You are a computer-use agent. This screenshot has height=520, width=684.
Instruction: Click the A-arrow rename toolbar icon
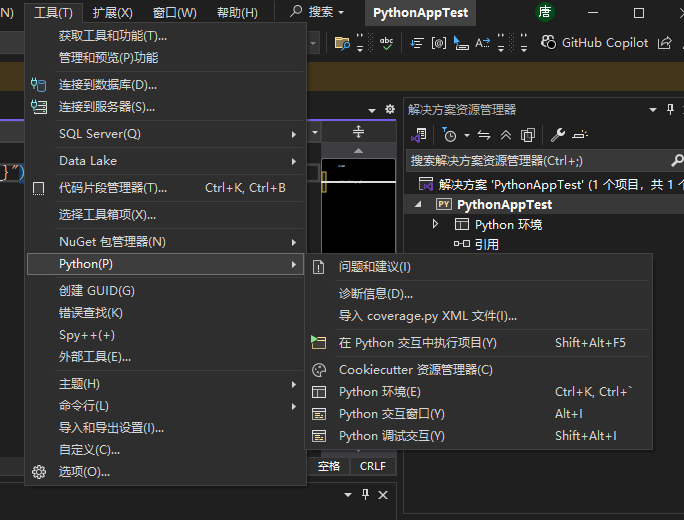pyautogui.click(x=482, y=43)
